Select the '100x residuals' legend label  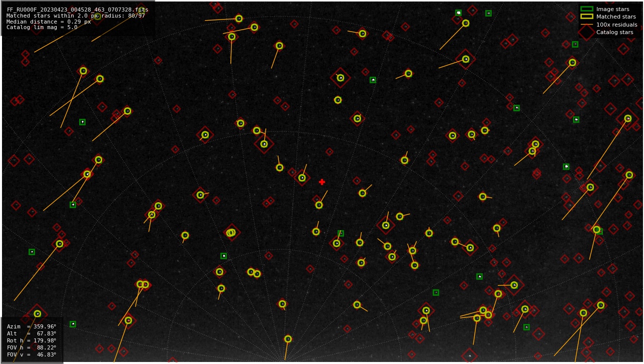(616, 25)
